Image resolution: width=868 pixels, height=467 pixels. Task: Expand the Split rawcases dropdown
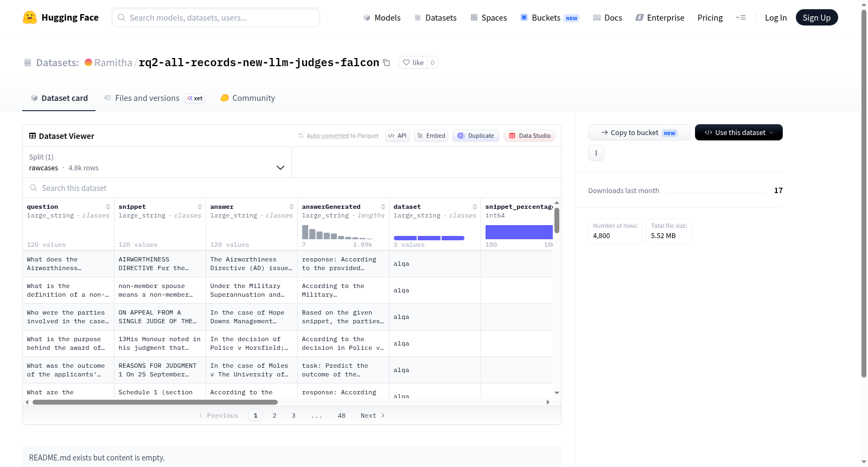coord(157,162)
